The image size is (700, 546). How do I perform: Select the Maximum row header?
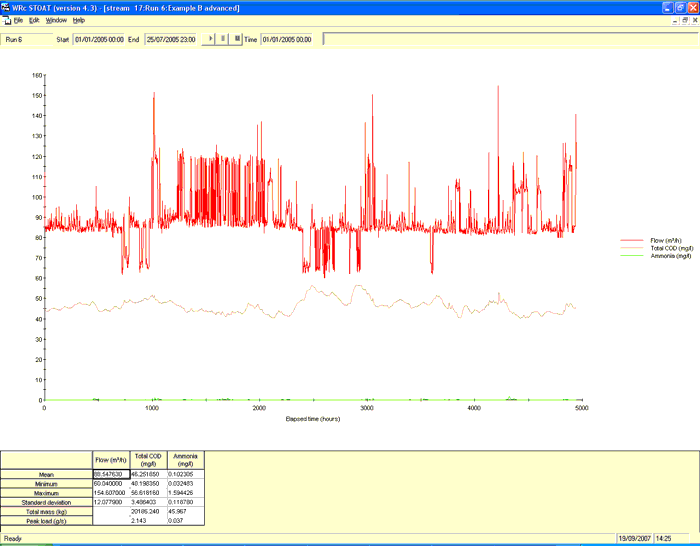(46, 493)
